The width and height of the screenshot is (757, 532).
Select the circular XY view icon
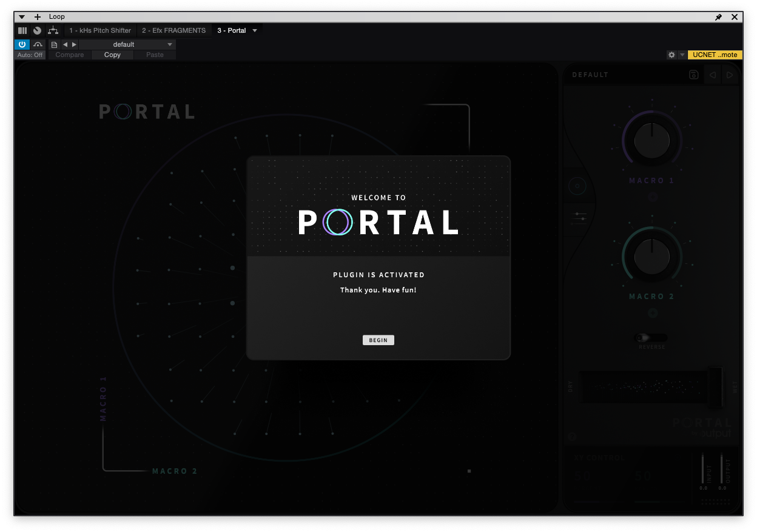(x=577, y=186)
